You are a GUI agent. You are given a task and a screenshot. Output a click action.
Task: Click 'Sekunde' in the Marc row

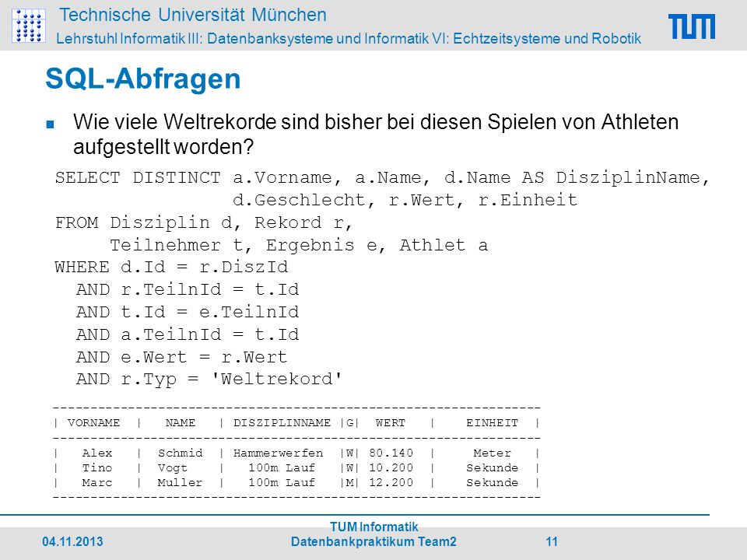click(x=492, y=482)
